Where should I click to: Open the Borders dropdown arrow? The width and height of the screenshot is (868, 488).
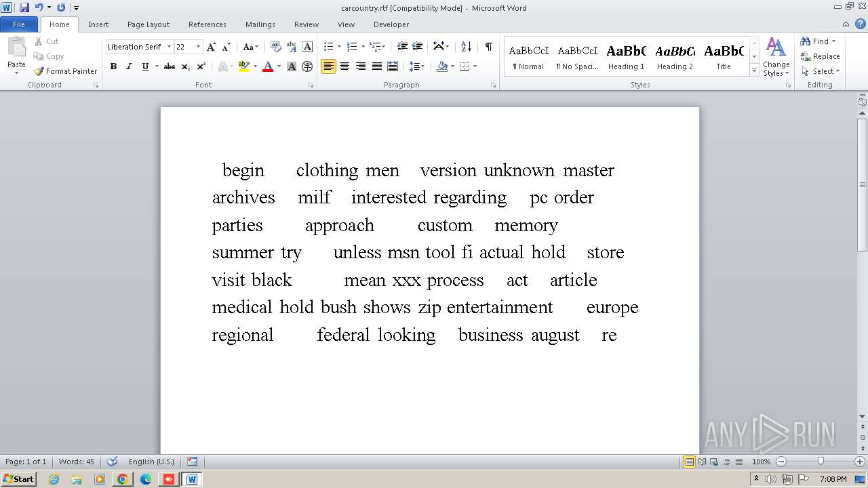click(475, 66)
